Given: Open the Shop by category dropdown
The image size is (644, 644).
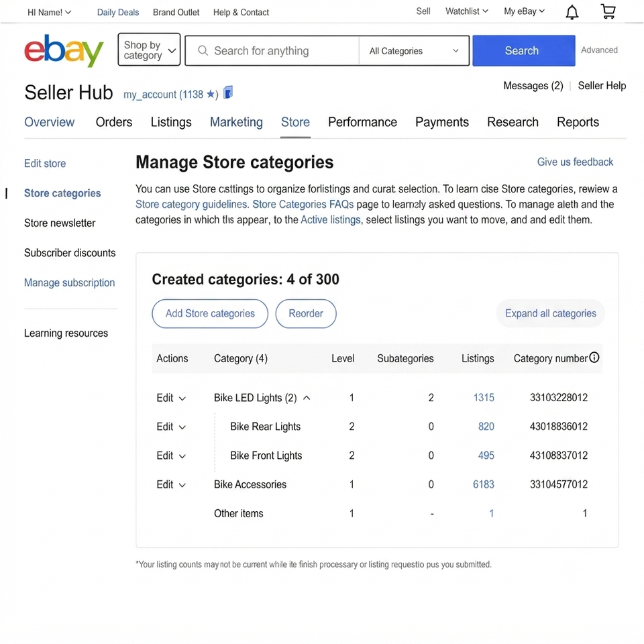Looking at the screenshot, I should 149,50.
